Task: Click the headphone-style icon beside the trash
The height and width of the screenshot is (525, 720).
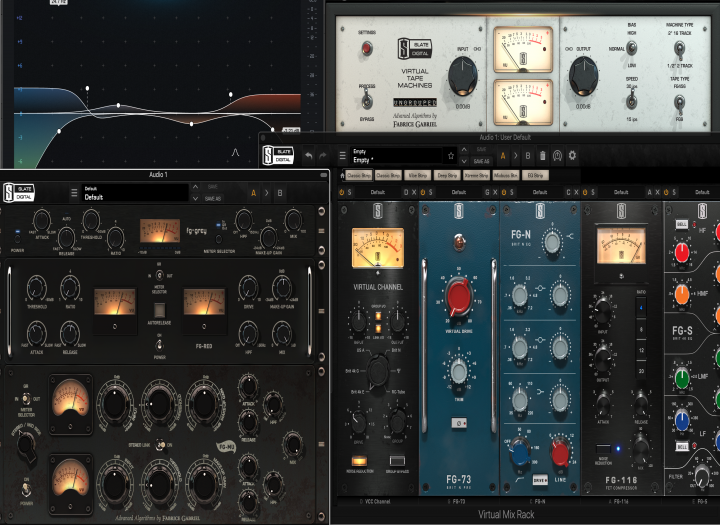Action: pos(557,156)
